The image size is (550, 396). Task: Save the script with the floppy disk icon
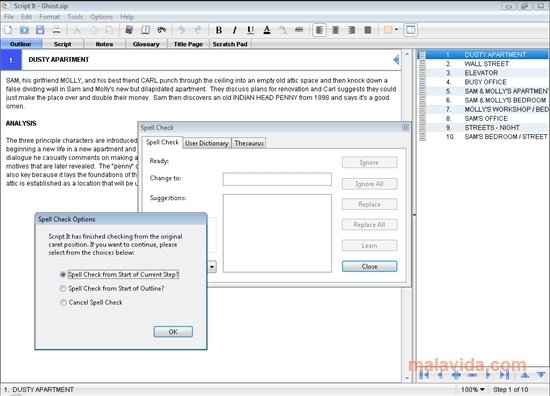(x=40, y=30)
